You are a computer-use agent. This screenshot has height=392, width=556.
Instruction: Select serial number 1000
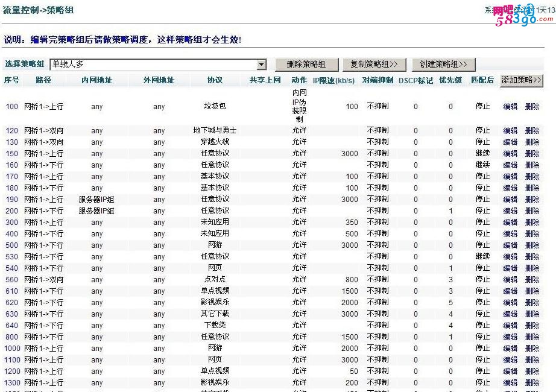(x=12, y=349)
